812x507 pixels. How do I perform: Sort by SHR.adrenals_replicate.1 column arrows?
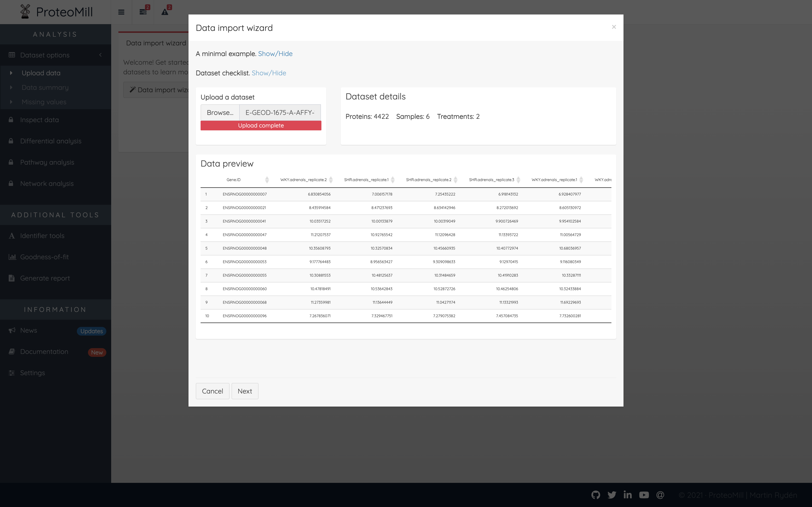tap(392, 180)
